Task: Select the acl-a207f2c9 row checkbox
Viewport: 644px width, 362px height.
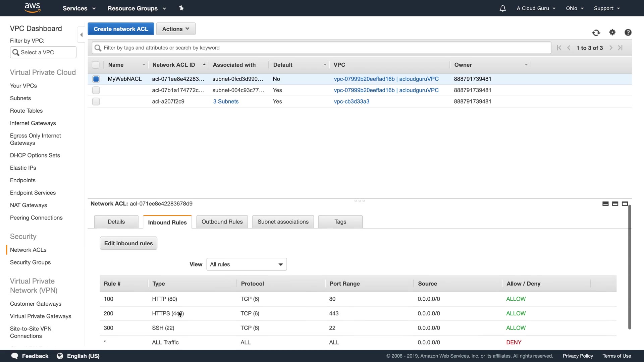Action: tap(96, 102)
